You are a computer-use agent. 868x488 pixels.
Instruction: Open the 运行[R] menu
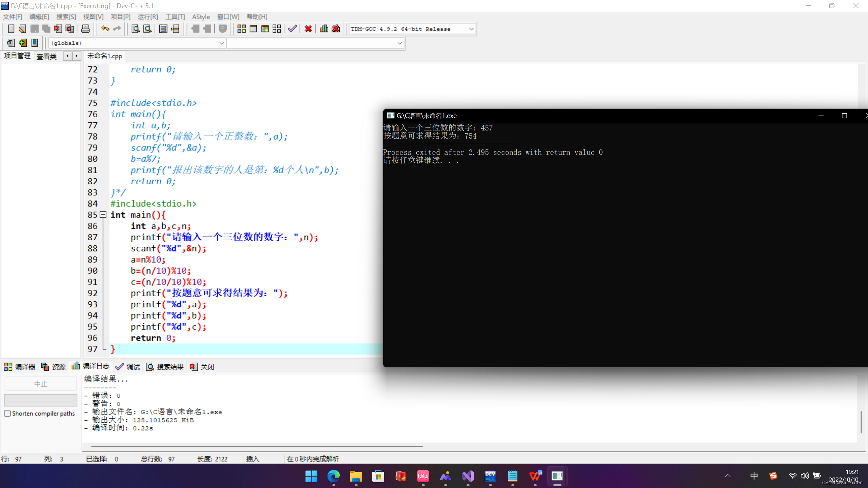[147, 17]
